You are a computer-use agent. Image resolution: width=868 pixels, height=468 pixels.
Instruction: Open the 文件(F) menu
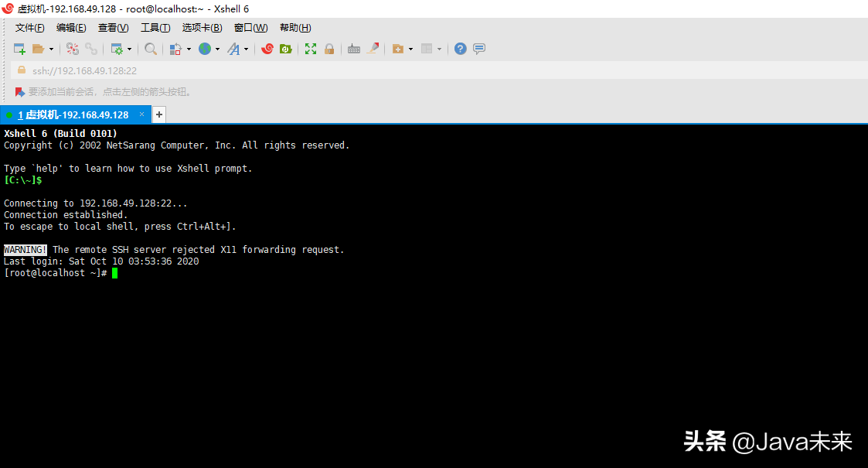(x=30, y=28)
